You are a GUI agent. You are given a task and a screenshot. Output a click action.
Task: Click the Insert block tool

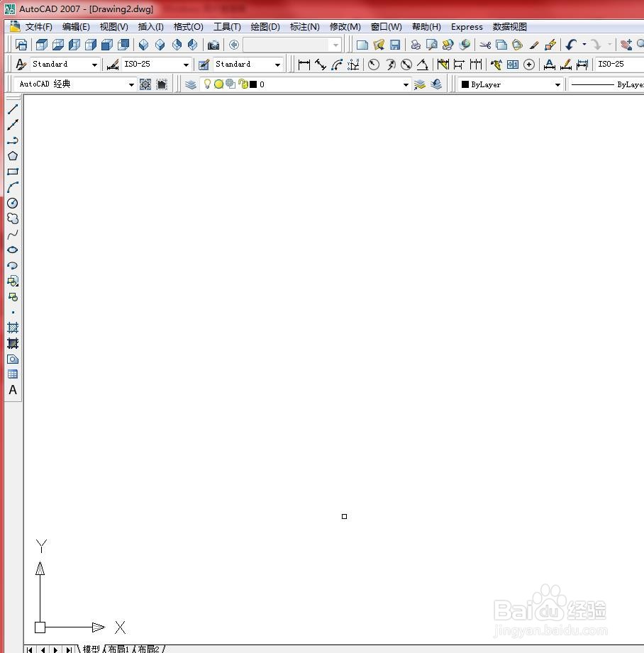click(x=13, y=281)
